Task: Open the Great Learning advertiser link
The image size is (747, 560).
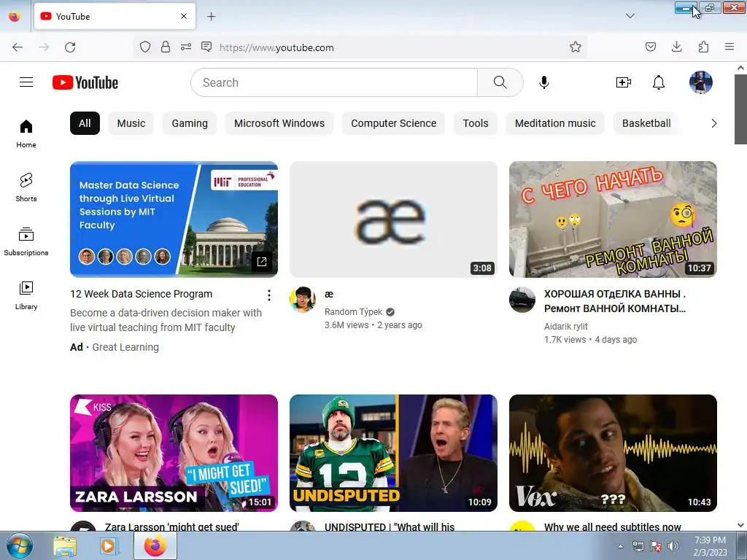Action: click(x=125, y=347)
